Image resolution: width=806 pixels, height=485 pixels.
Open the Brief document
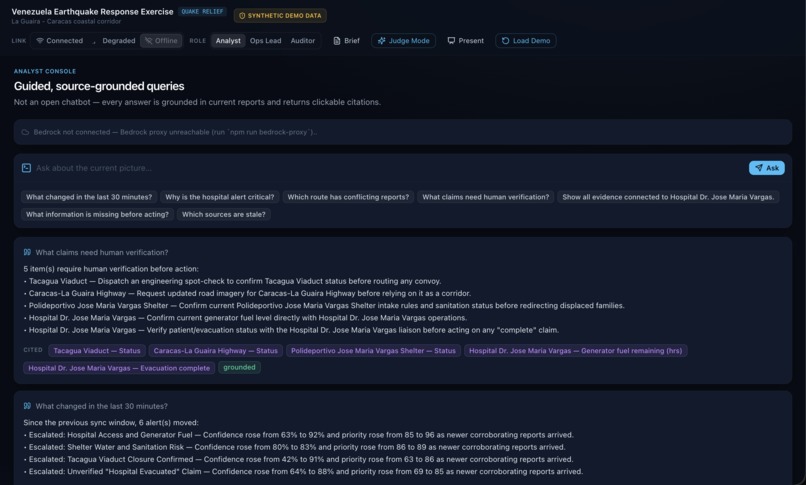tap(346, 41)
